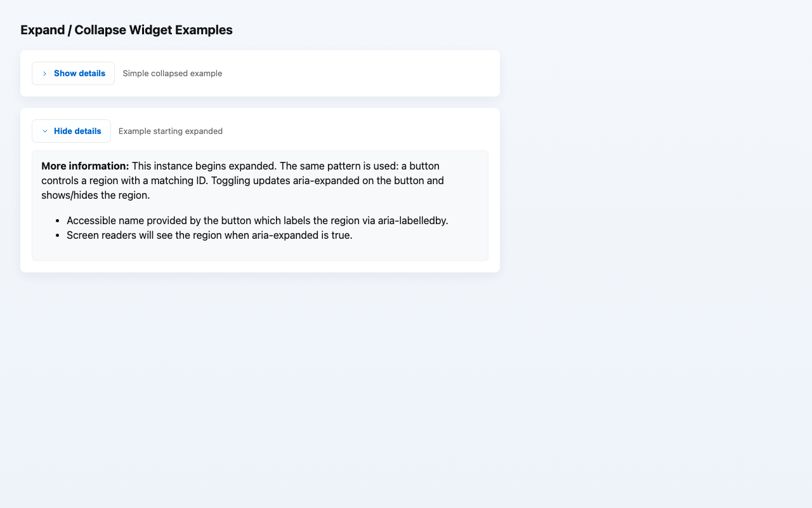The width and height of the screenshot is (812, 508).
Task: Select the bullet about aria-labelledby accessible name
Action: (x=258, y=220)
